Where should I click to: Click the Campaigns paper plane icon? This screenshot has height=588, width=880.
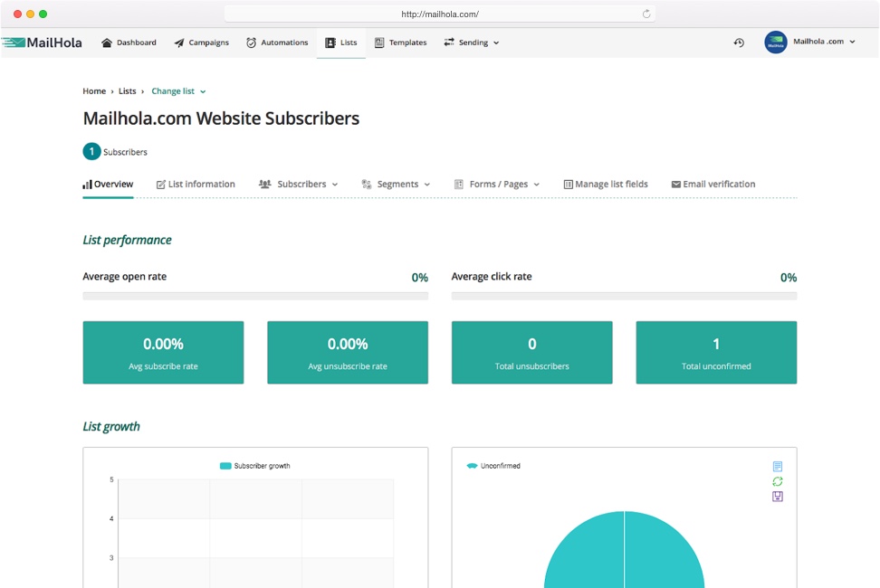(179, 43)
